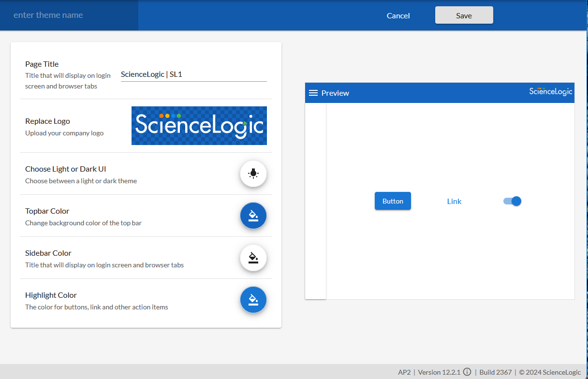The width and height of the screenshot is (588, 379).
Task: Click the preview Button sample
Action: pos(393,201)
